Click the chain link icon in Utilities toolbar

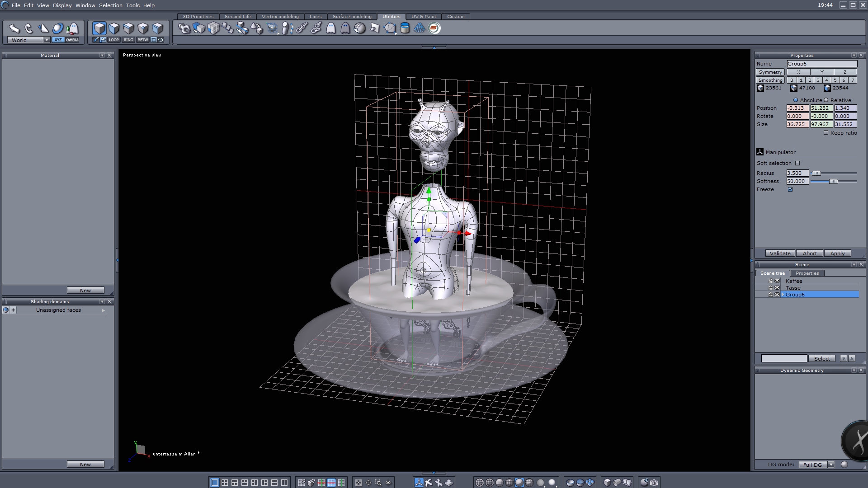click(302, 28)
